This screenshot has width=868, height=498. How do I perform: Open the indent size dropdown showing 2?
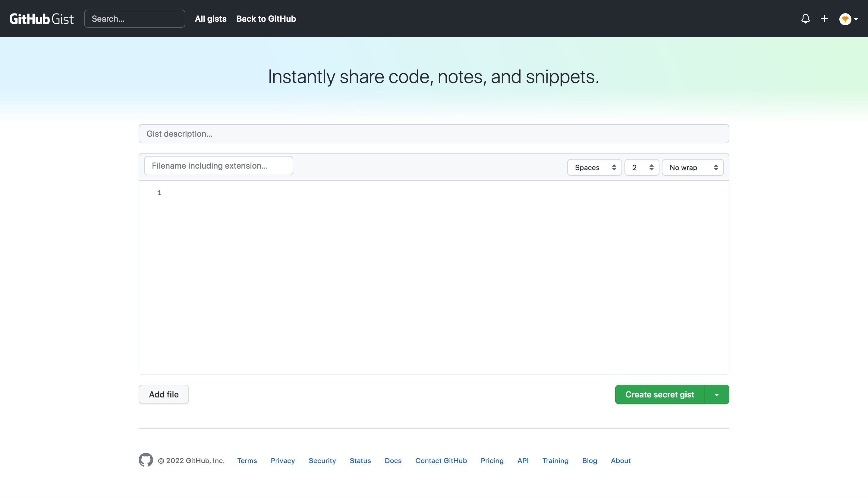[642, 168]
